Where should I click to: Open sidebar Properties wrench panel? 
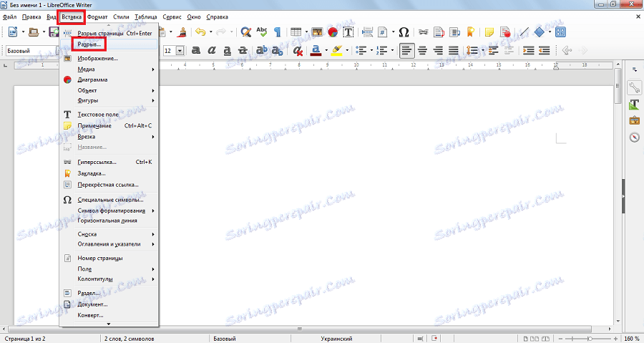634,87
